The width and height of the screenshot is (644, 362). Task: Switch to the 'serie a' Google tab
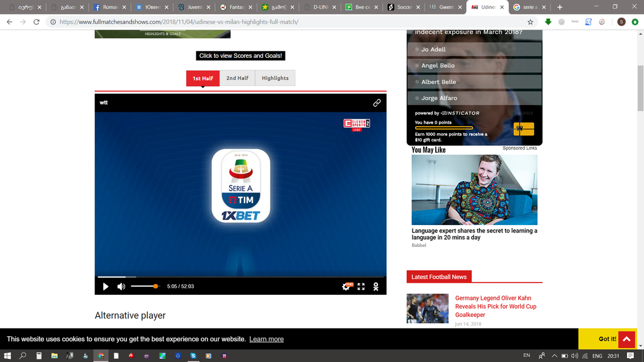pos(529,7)
